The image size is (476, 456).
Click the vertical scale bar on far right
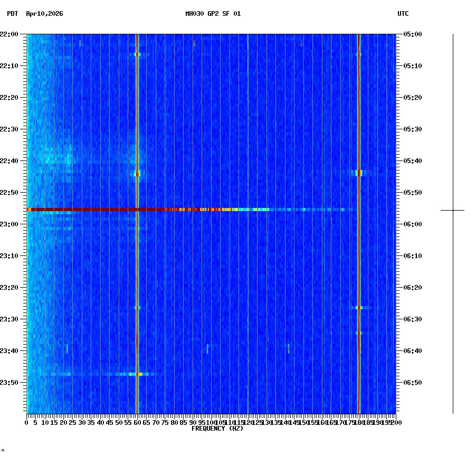[x=452, y=222]
